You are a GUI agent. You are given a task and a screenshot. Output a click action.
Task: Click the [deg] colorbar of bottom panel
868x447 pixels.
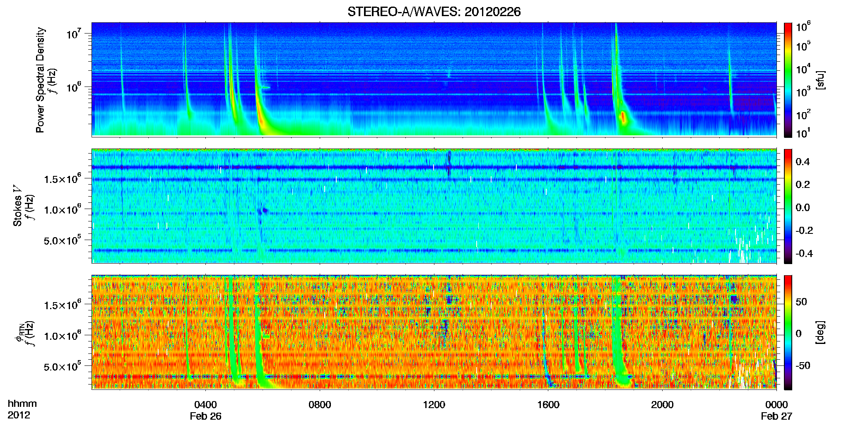click(788, 332)
